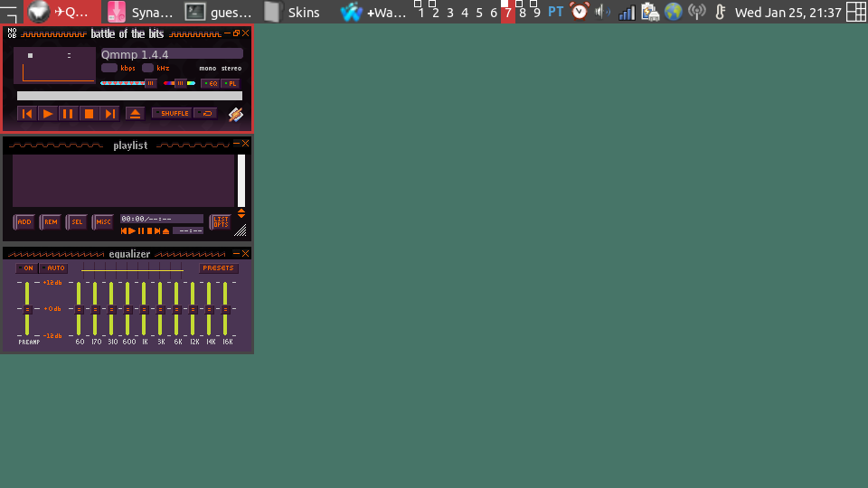Click the 170 Hz band slider handle
868x488 pixels.
(x=95, y=309)
